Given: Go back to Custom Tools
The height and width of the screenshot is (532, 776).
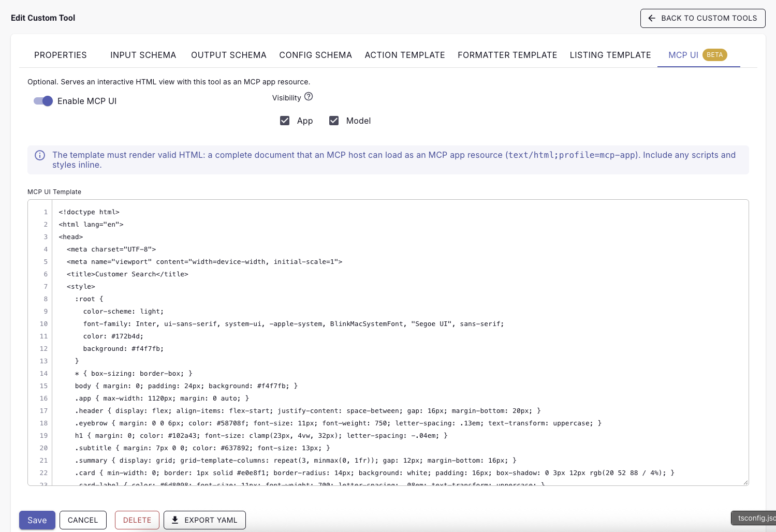Looking at the screenshot, I should click(703, 18).
